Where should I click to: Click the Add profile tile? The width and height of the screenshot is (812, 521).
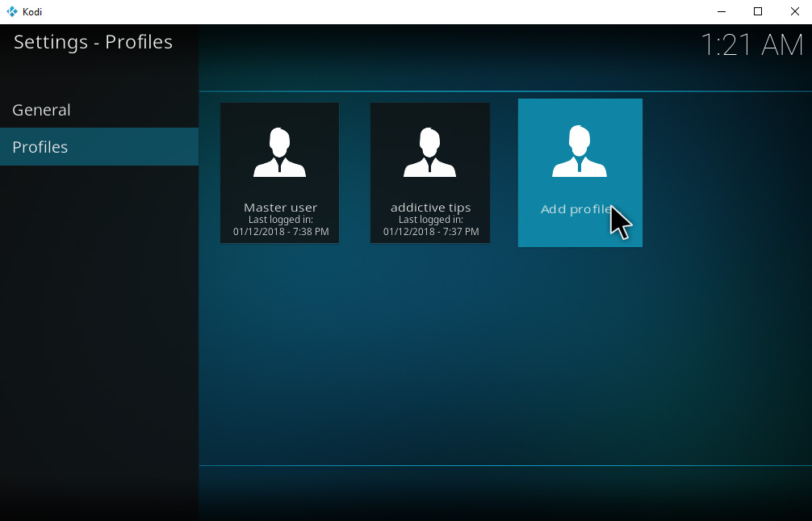click(x=580, y=173)
